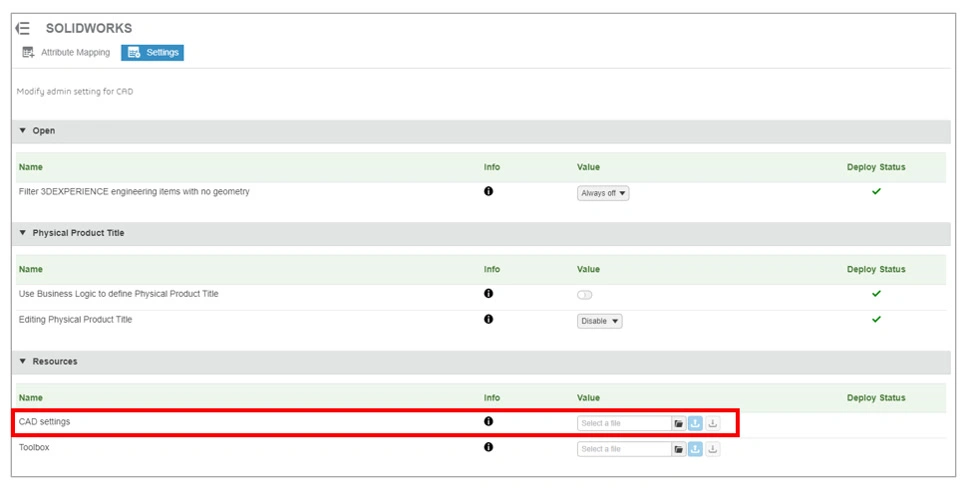Show info for Editing Physical Product Title
The height and width of the screenshot is (488, 960).
point(488,320)
